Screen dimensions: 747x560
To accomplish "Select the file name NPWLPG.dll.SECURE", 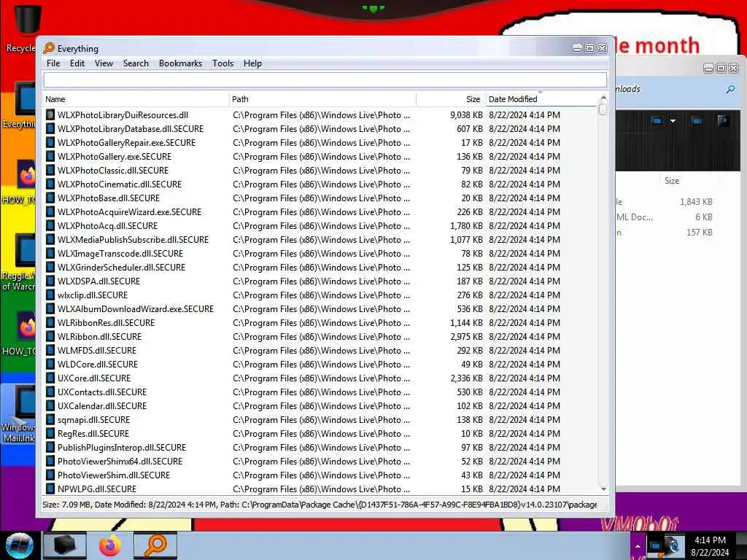I will click(x=97, y=489).
